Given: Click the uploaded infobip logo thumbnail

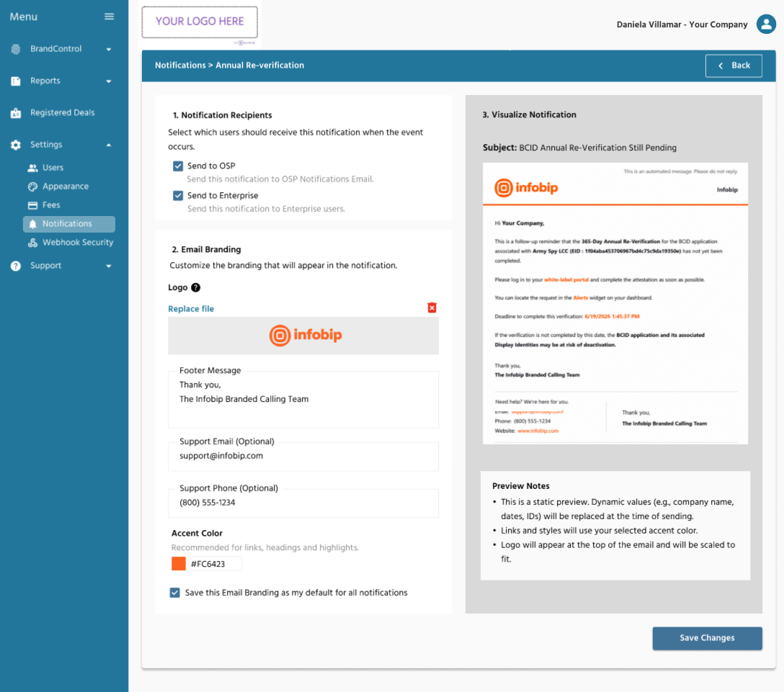Looking at the screenshot, I should [x=303, y=336].
